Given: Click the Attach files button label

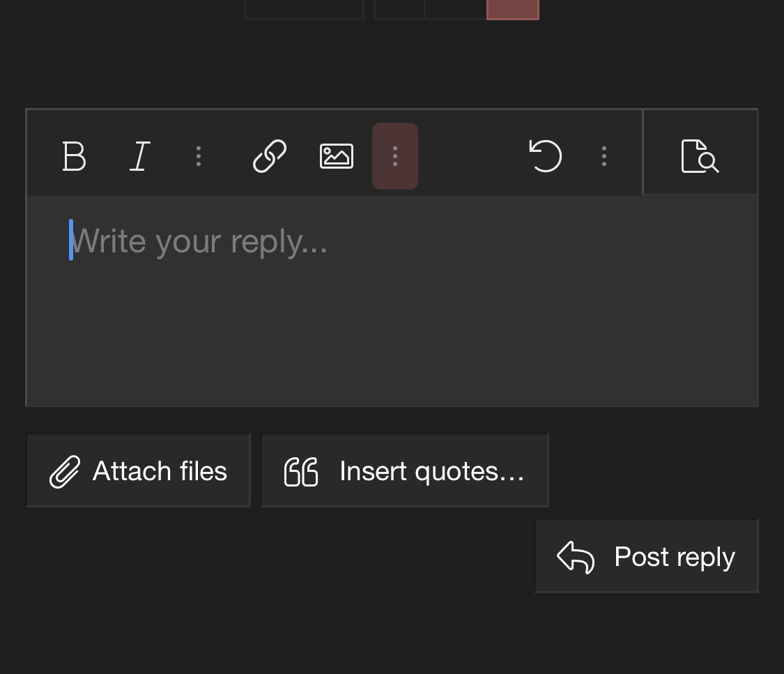Looking at the screenshot, I should tap(160, 471).
